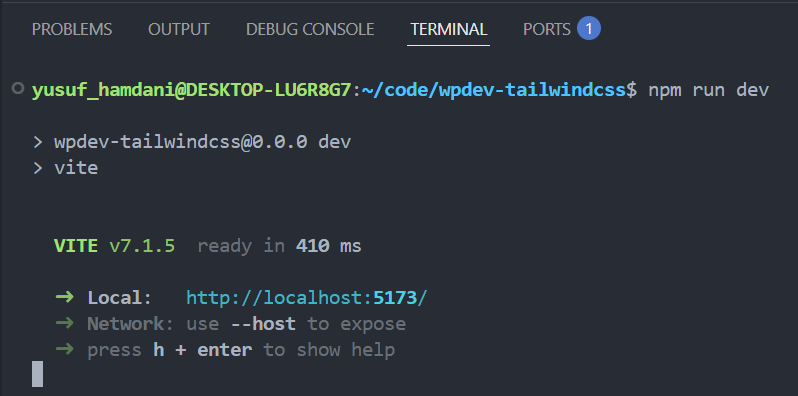This screenshot has width=798, height=396.
Task: Click the command status circle beside prompt
Action: click(18, 89)
